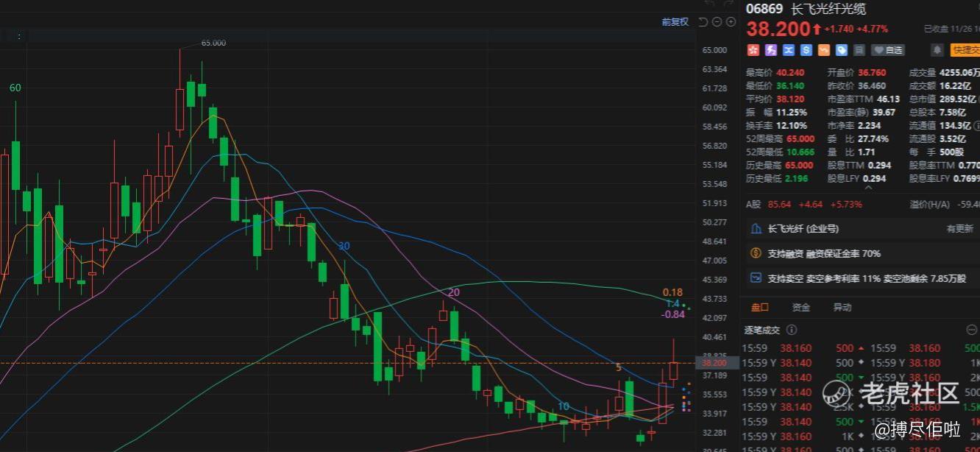Click the MA 30 label on chart

click(x=344, y=246)
